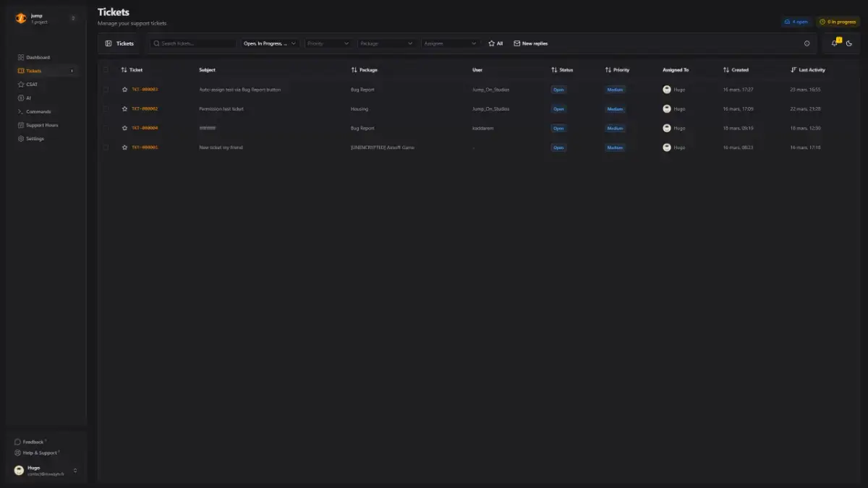Click the jump project logo icon
The width and height of the screenshot is (868, 488).
click(21, 19)
